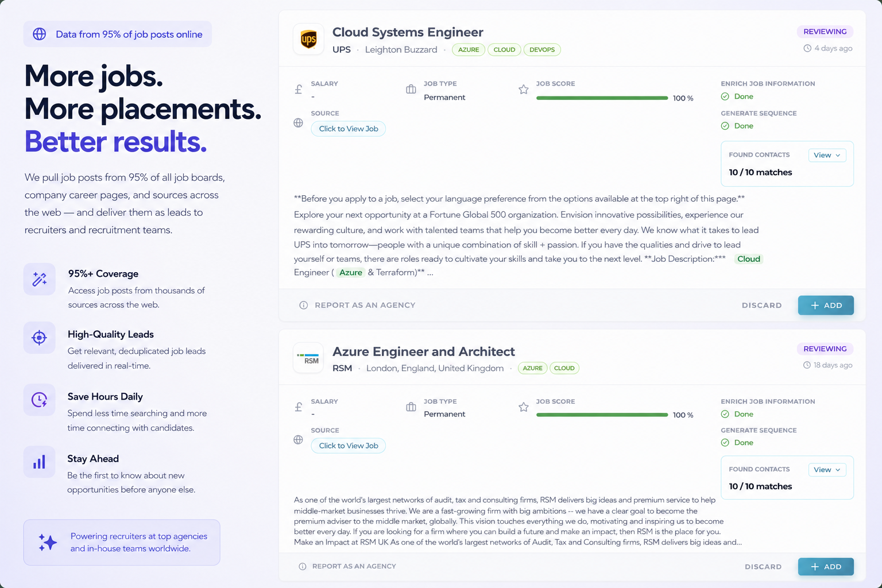Click the Stay Ahead heading

coord(93,459)
